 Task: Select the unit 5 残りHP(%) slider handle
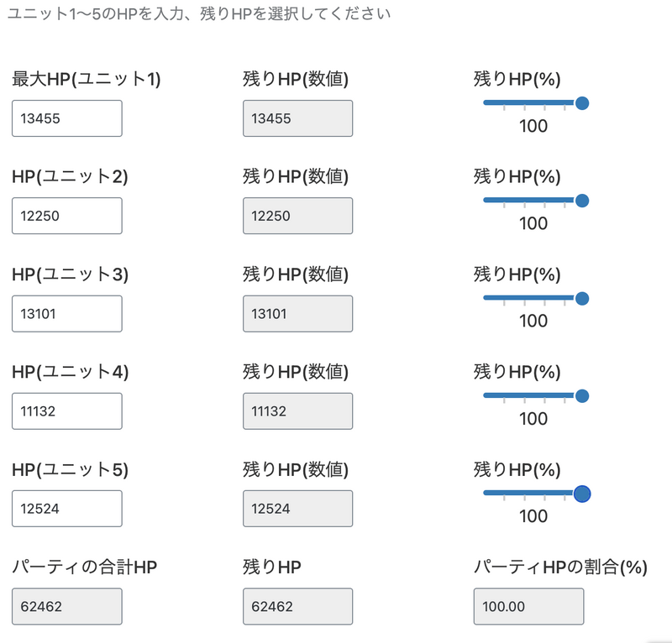(581, 493)
